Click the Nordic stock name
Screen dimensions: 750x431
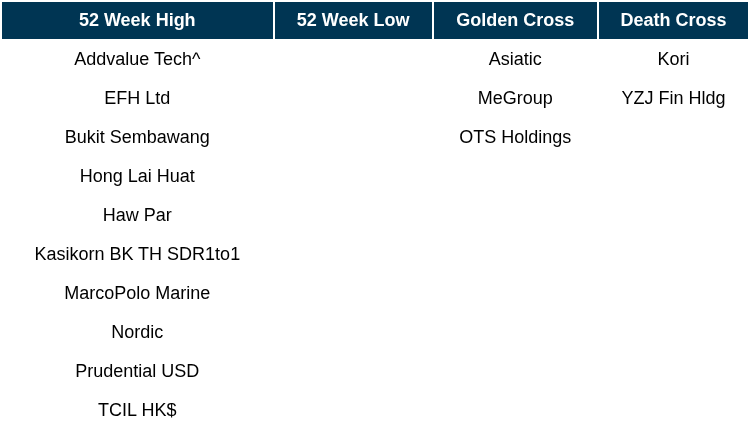137,332
